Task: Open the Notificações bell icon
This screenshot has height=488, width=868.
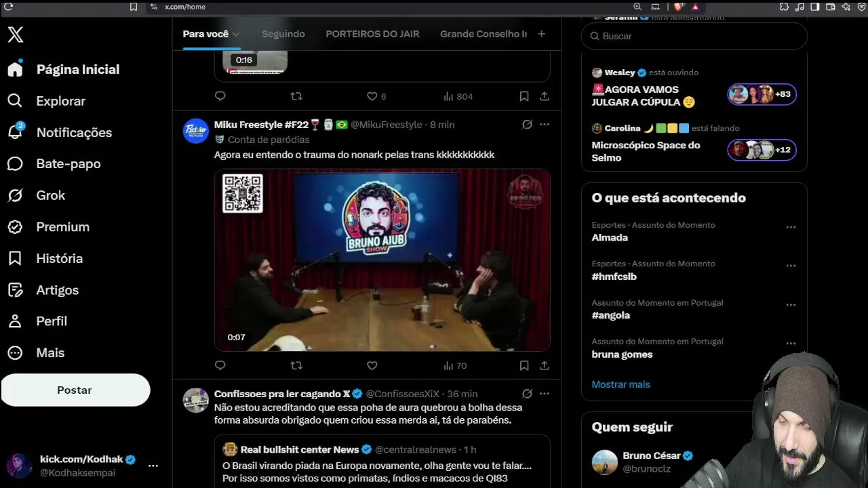Action: coord(15,132)
